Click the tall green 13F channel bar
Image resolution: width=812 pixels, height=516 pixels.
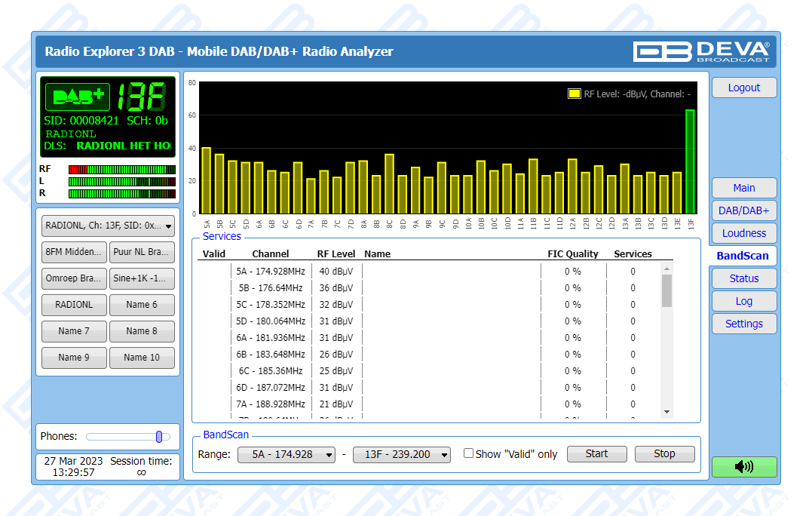pyautogui.click(x=690, y=161)
